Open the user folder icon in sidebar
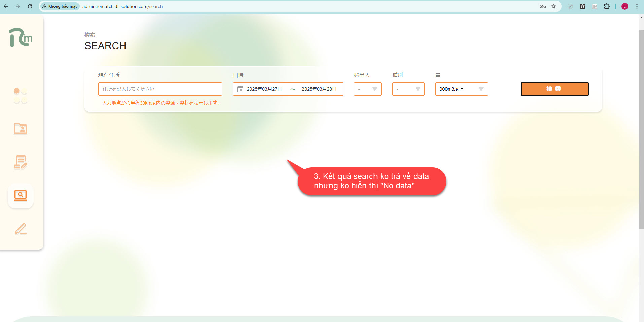Viewport: 644px width, 322px height. (21, 129)
